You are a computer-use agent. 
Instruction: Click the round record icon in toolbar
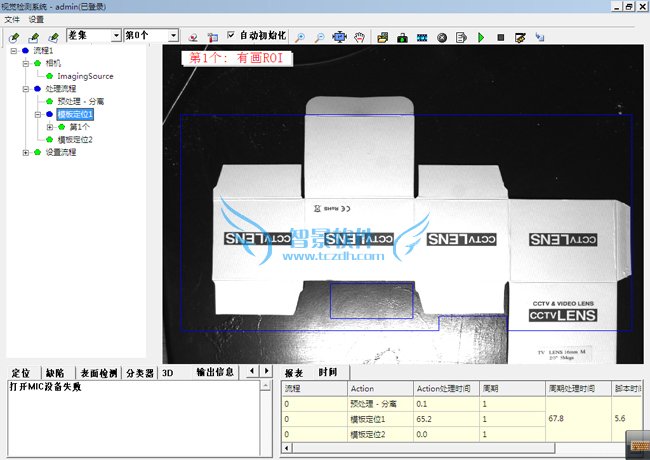441,37
